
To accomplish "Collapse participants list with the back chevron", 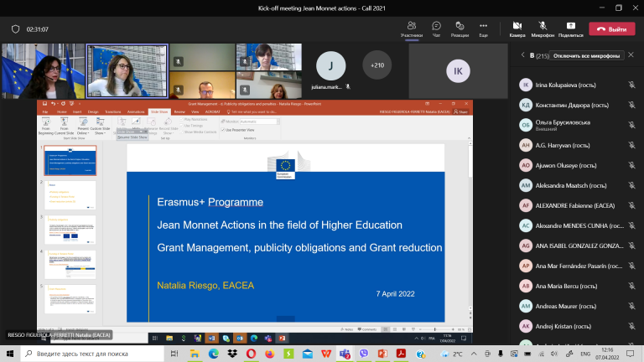I will 523,54.
